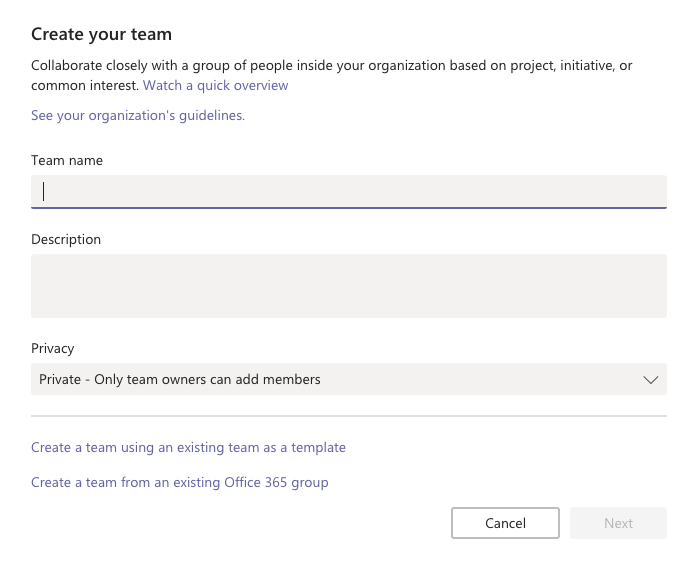Open See your organization's guidelines link
This screenshot has height=565, width=688.
[138, 116]
